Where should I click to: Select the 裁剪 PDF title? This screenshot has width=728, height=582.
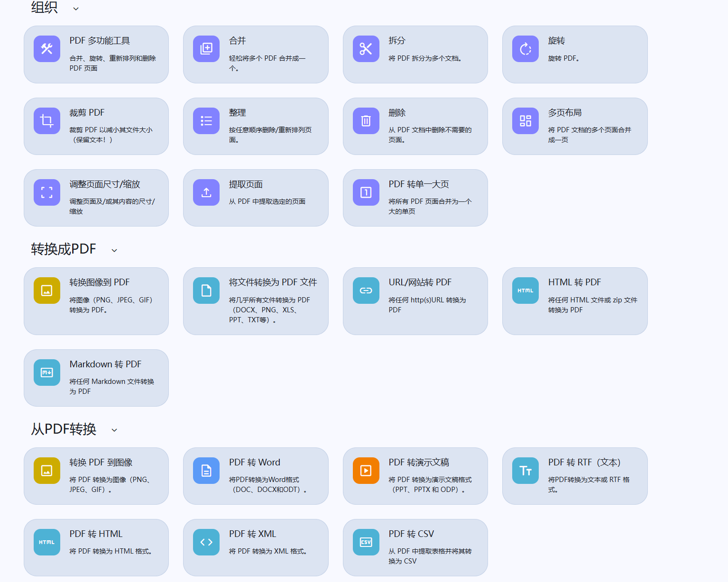point(87,113)
